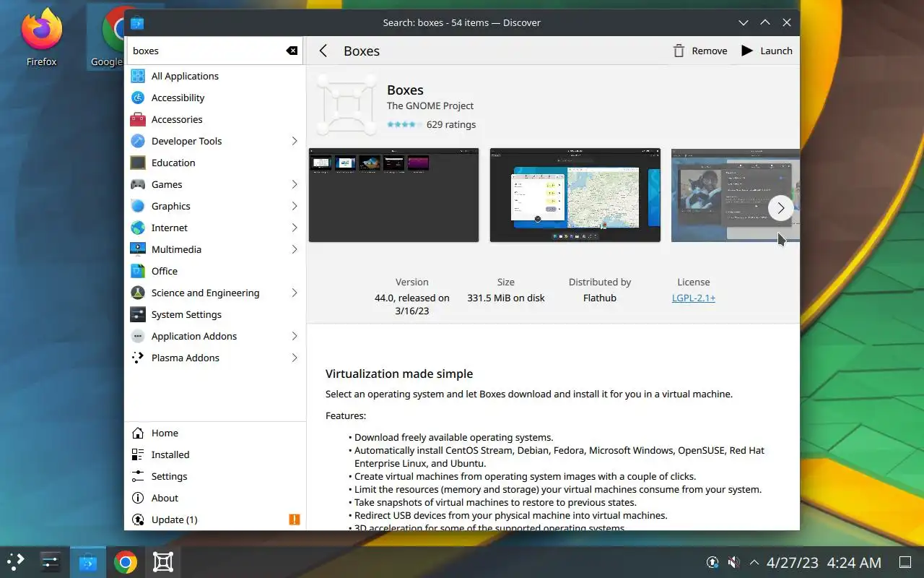Image resolution: width=924 pixels, height=578 pixels.
Task: Click the All Applications category icon
Action: 138,76
